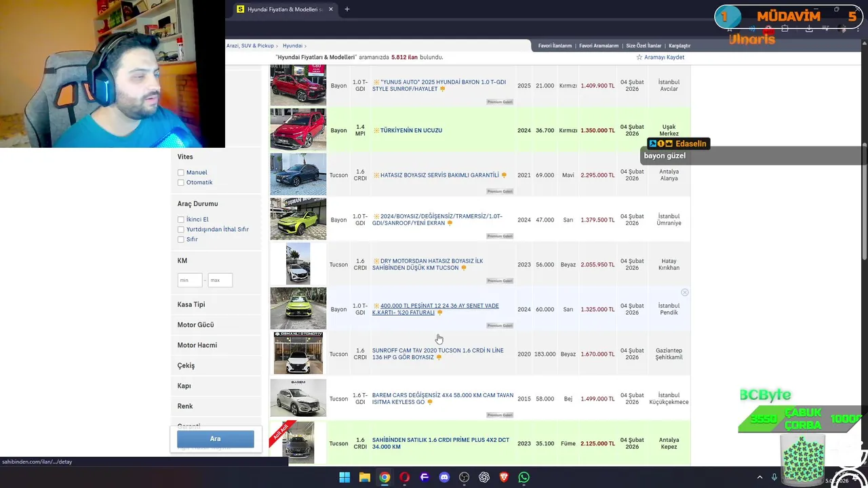This screenshot has height=488, width=868.
Task: Click the Gaziantep Şehitkamil location cell
Action: [x=669, y=354]
